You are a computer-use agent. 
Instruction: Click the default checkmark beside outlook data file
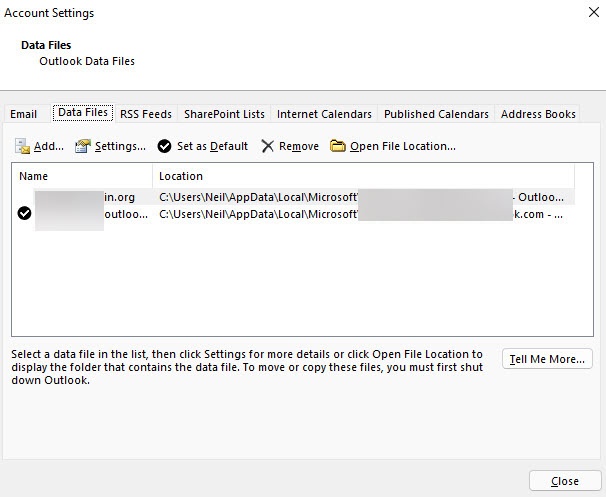(24, 213)
